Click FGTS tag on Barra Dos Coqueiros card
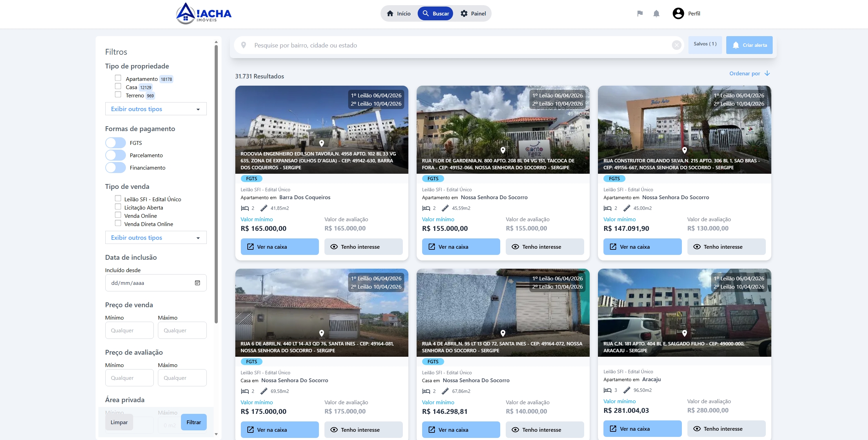The height and width of the screenshot is (440, 868). click(x=251, y=179)
